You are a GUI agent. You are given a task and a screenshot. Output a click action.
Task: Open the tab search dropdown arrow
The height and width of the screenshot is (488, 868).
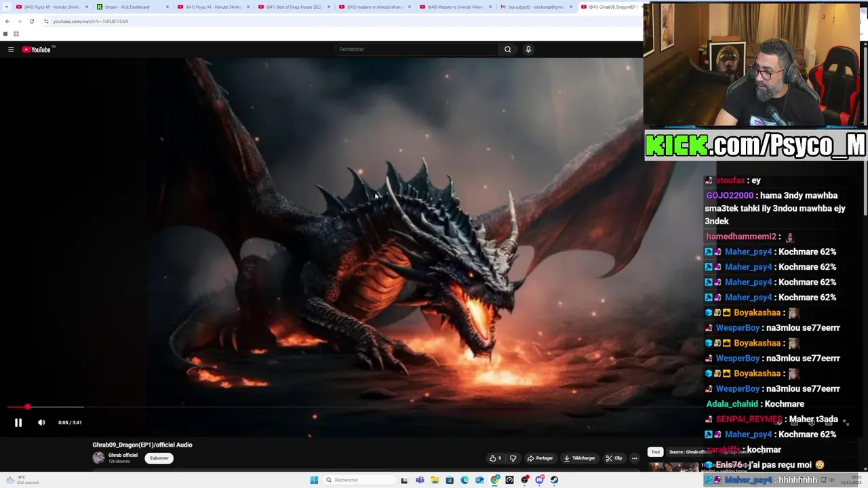coord(8,7)
